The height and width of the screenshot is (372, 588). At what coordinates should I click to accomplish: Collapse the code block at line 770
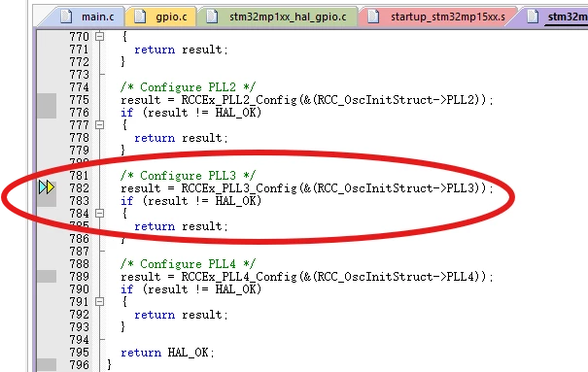[99, 36]
